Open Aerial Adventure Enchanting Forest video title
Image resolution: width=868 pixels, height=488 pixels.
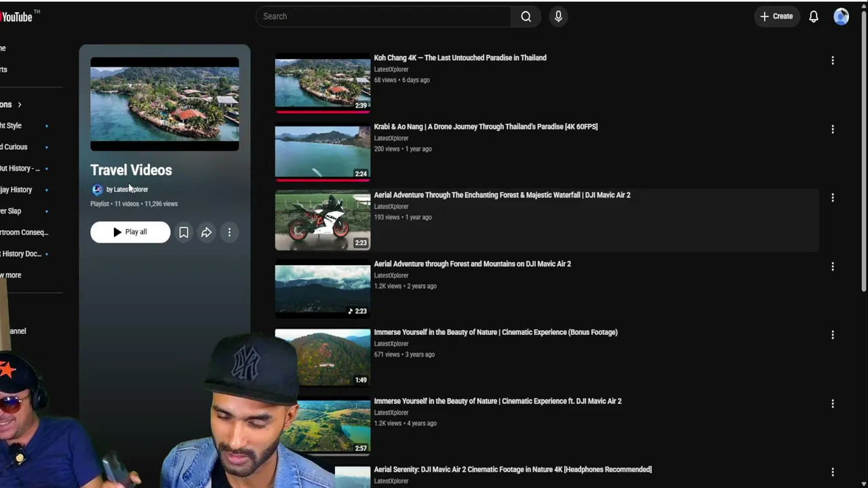tap(502, 195)
